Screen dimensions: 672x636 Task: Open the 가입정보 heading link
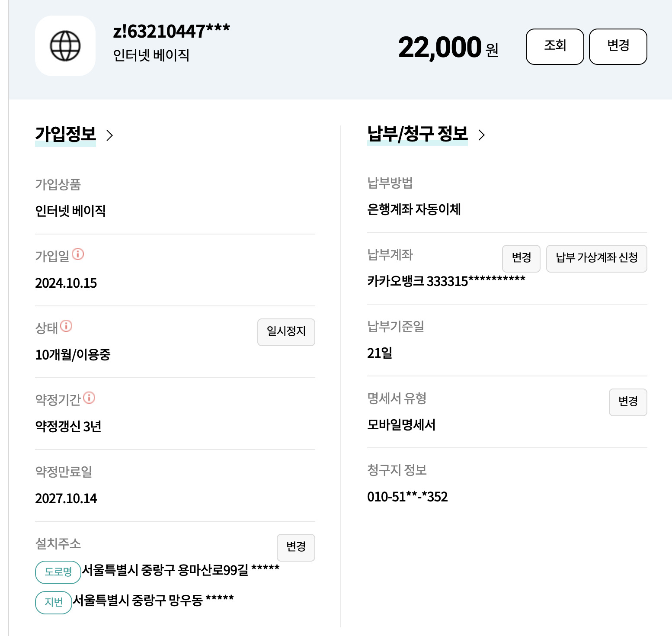pos(65,134)
